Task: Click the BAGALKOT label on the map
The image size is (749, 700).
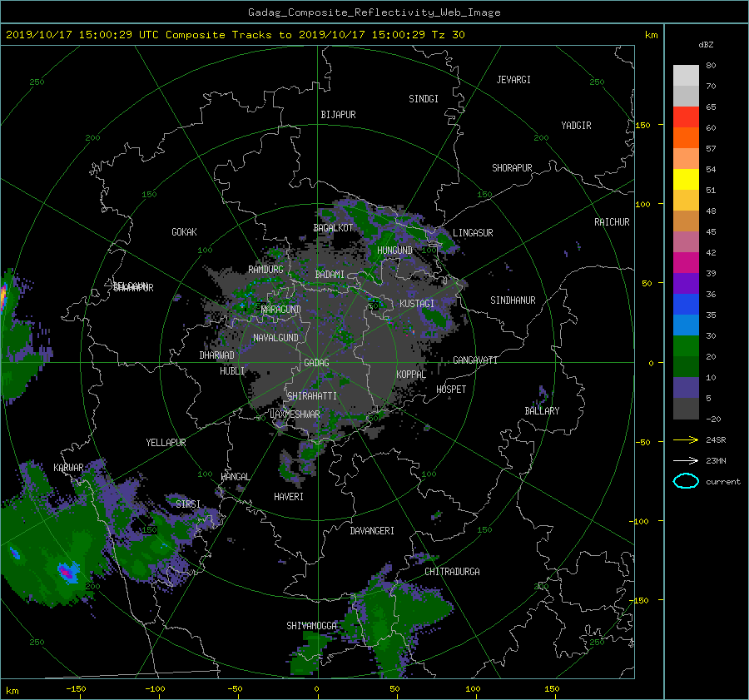Action: pyautogui.click(x=333, y=228)
